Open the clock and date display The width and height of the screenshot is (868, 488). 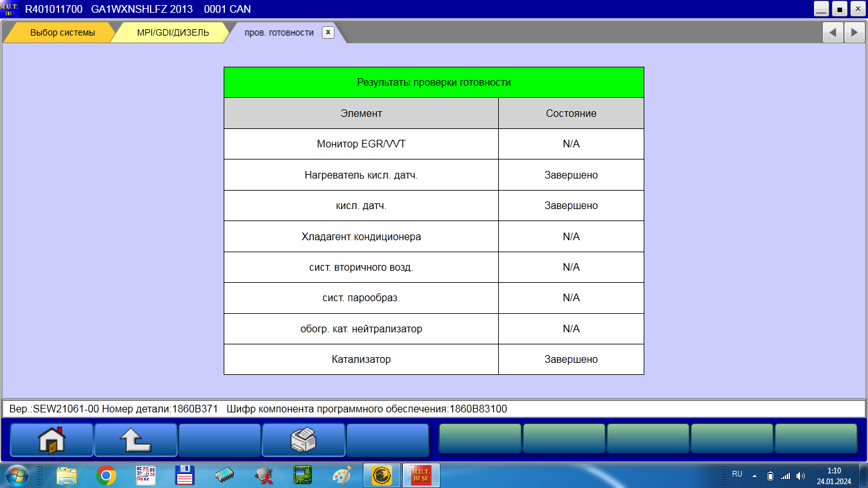[x=834, y=476]
